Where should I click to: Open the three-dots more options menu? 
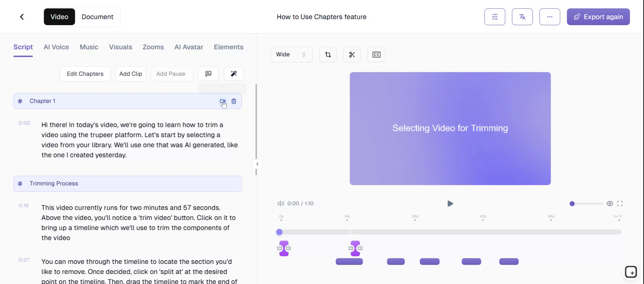click(x=550, y=17)
